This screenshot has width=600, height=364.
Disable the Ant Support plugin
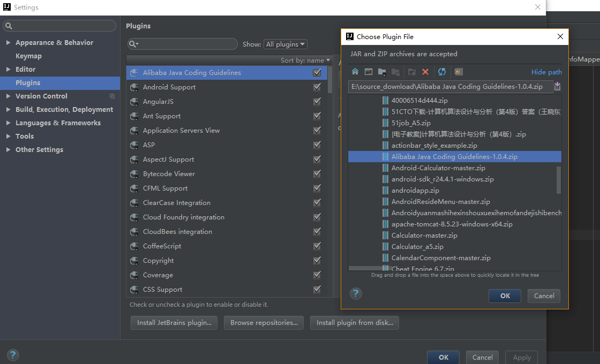pyautogui.click(x=317, y=116)
